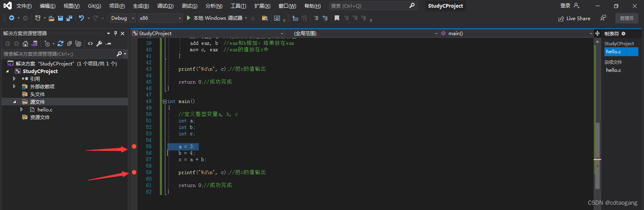
Task: Expand the 外部依赖项 node
Action: pos(15,86)
